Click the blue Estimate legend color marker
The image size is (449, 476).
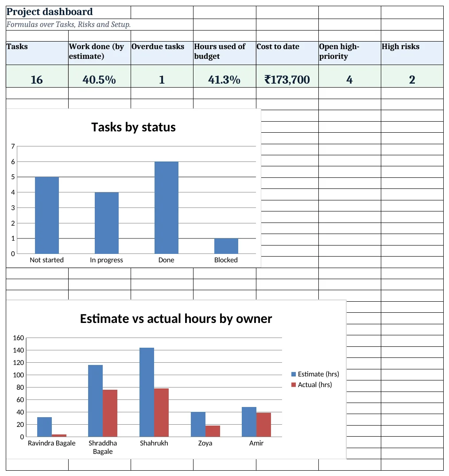294,374
